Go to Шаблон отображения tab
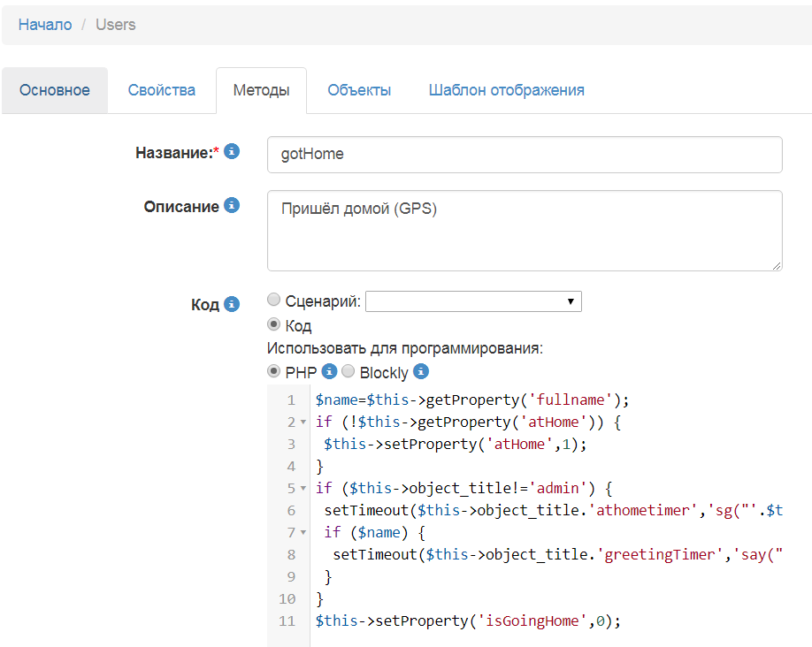The width and height of the screenshot is (812, 647). point(506,90)
